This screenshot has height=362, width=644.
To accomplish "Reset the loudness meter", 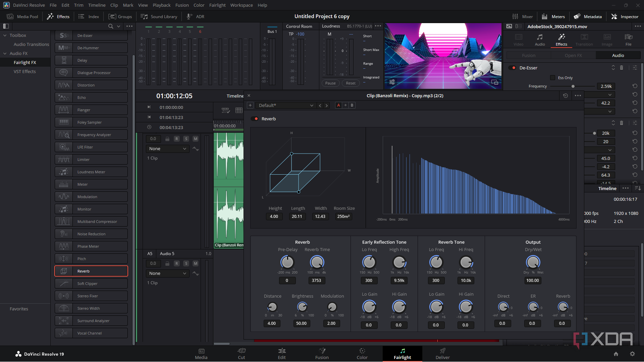I will point(351,83).
